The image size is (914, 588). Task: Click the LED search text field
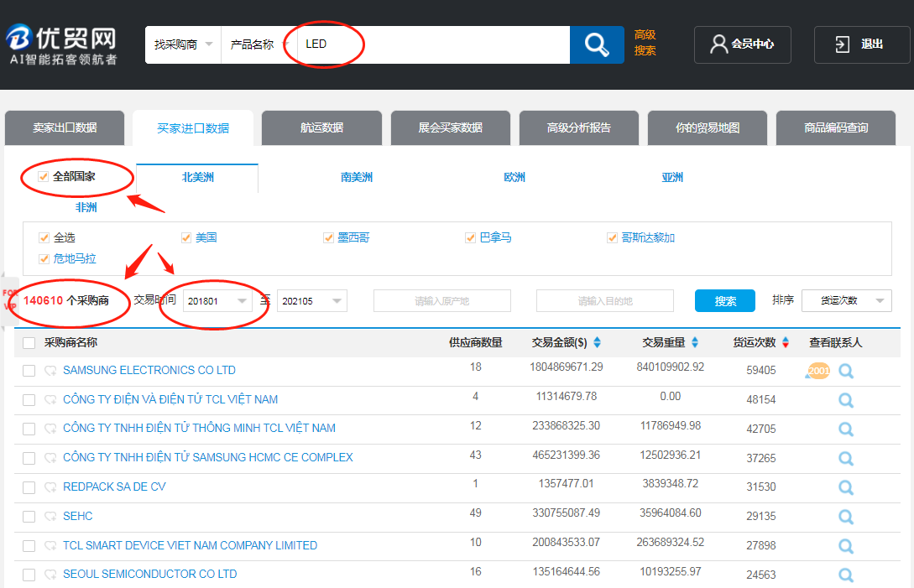point(434,44)
